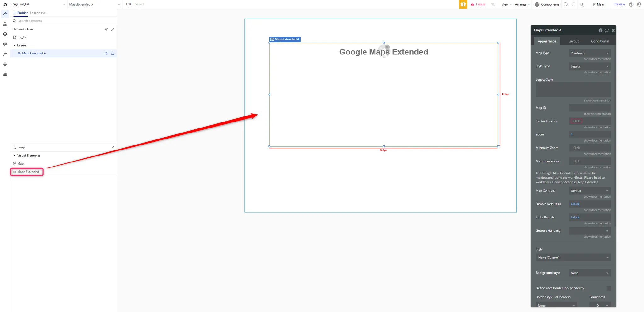Switch to the Layout tab in properties panel
644x312 pixels.
pos(573,41)
